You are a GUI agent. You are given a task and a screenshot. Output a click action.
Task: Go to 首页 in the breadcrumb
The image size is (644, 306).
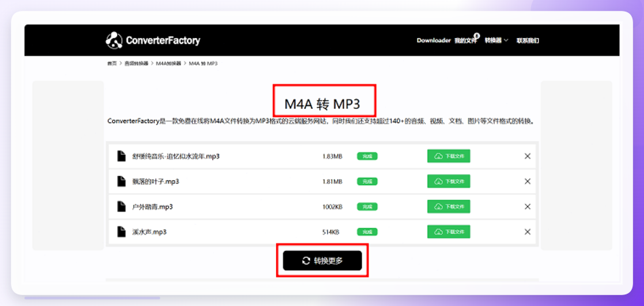click(x=112, y=63)
